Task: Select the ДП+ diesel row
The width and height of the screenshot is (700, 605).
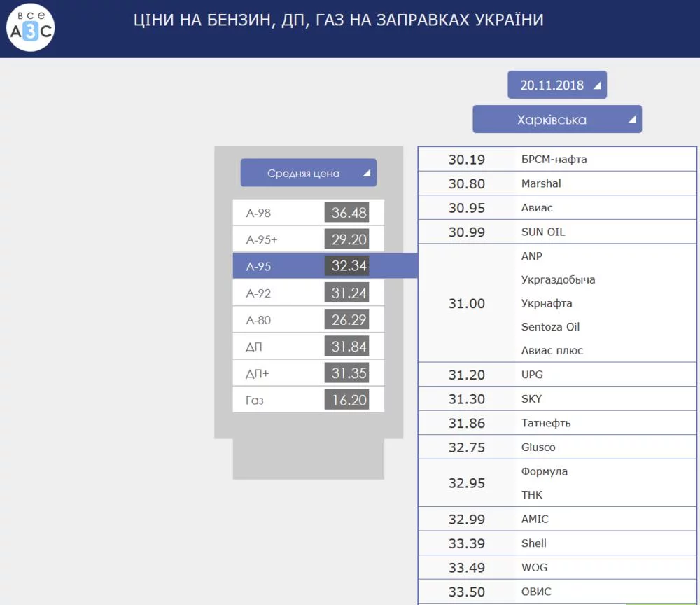Action: [309, 373]
